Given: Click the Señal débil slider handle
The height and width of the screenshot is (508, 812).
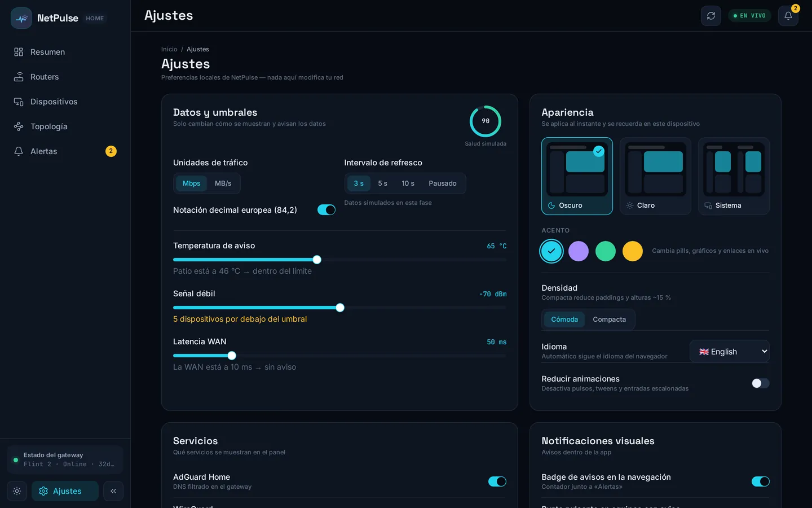Looking at the screenshot, I should click(x=340, y=308).
